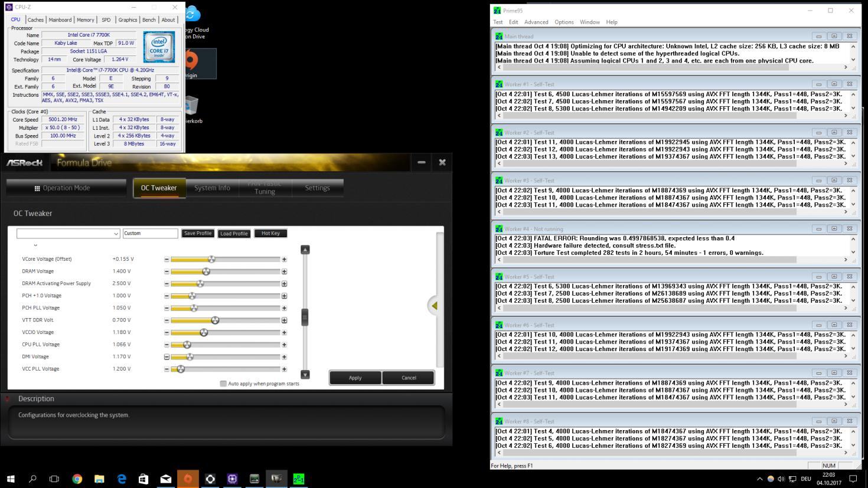
Task: Open the Microsoft Store taskbar icon
Action: 143,479
